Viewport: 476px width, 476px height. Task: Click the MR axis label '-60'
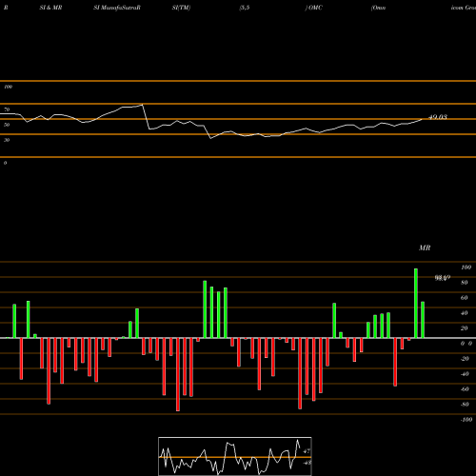[x=465, y=389]
